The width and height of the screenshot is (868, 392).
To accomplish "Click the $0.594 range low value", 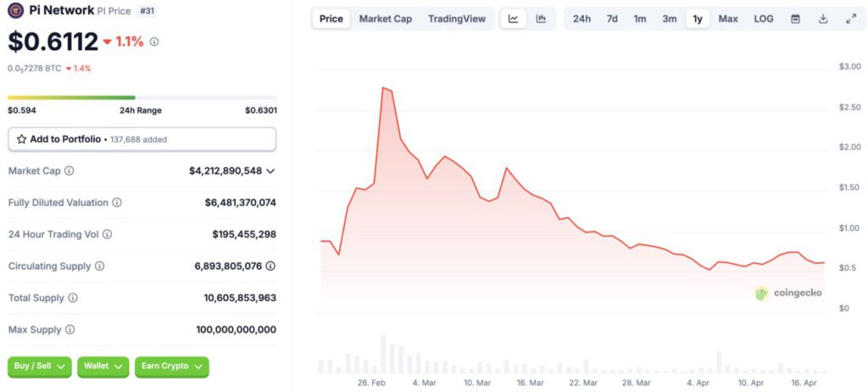I will click(x=21, y=110).
